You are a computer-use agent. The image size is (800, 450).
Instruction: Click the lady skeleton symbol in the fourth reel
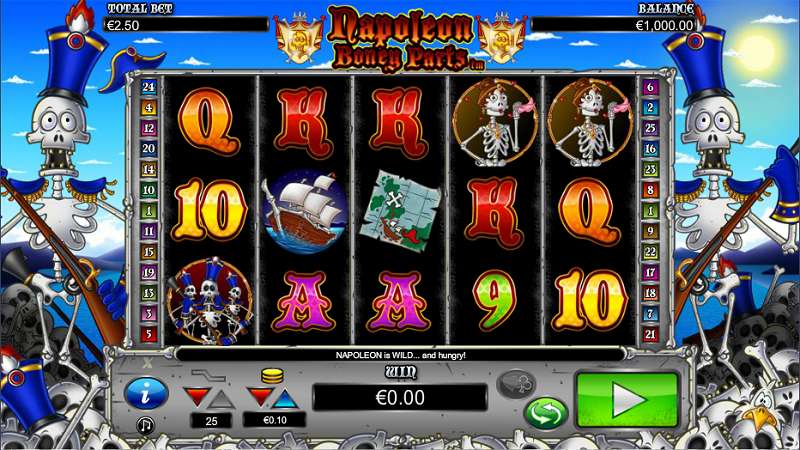pos(494,122)
